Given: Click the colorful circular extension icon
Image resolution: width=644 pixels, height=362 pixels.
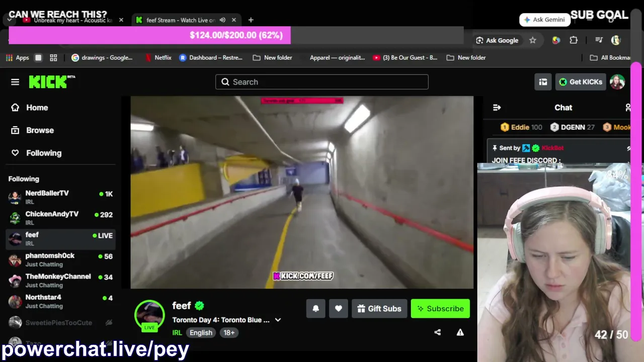Looking at the screenshot, I should 556,40.
